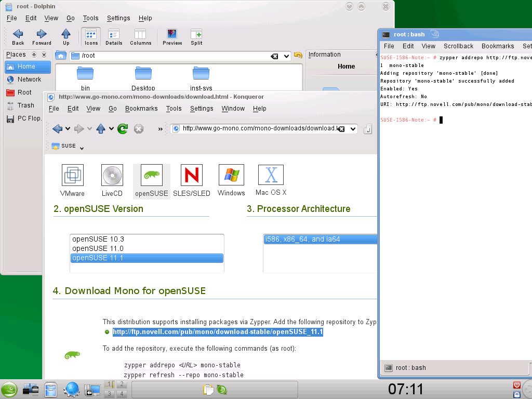This screenshot has height=399, width=532.
Task: Open the openSUSE Kickoff start menu
Action: (9, 390)
